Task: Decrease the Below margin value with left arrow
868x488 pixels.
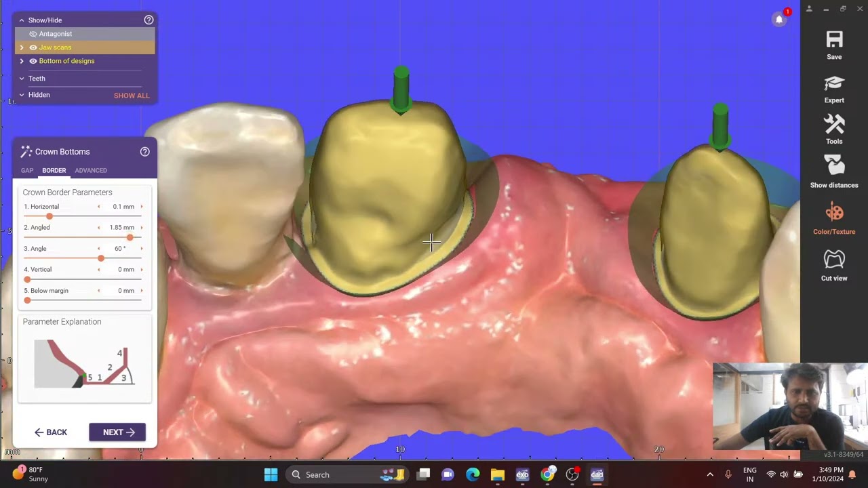Action: pyautogui.click(x=99, y=291)
